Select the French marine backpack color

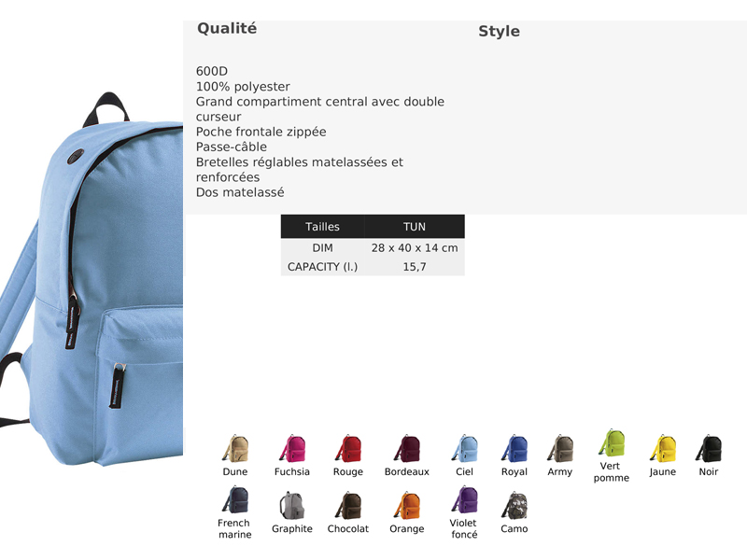point(235,499)
